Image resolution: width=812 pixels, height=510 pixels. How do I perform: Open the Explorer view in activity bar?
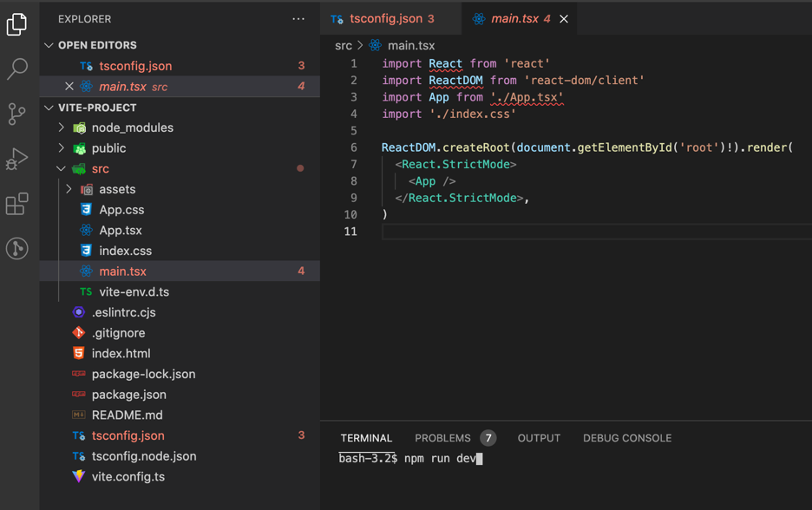point(17,24)
